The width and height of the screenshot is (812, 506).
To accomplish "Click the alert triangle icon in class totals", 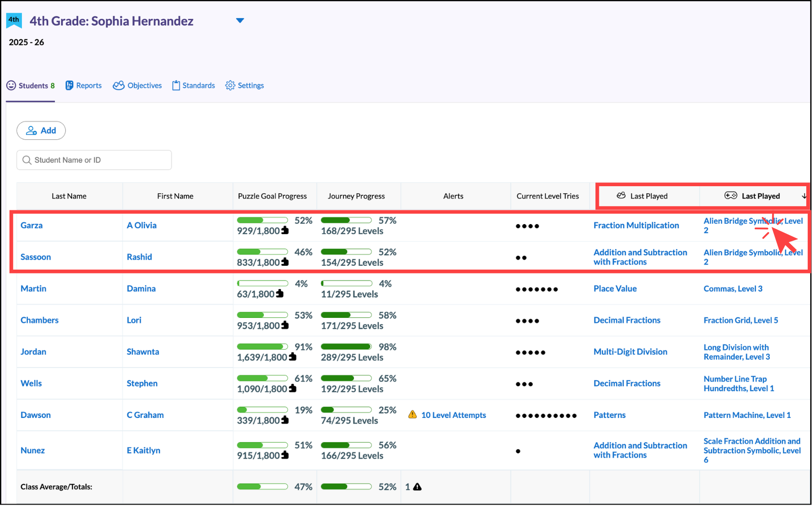I will [417, 487].
